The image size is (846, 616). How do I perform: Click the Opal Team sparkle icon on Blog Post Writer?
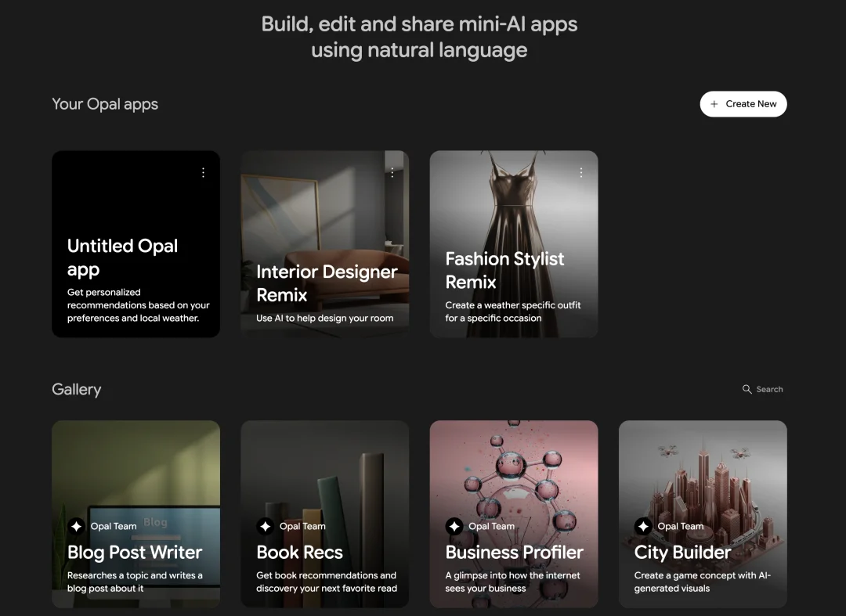[76, 527]
